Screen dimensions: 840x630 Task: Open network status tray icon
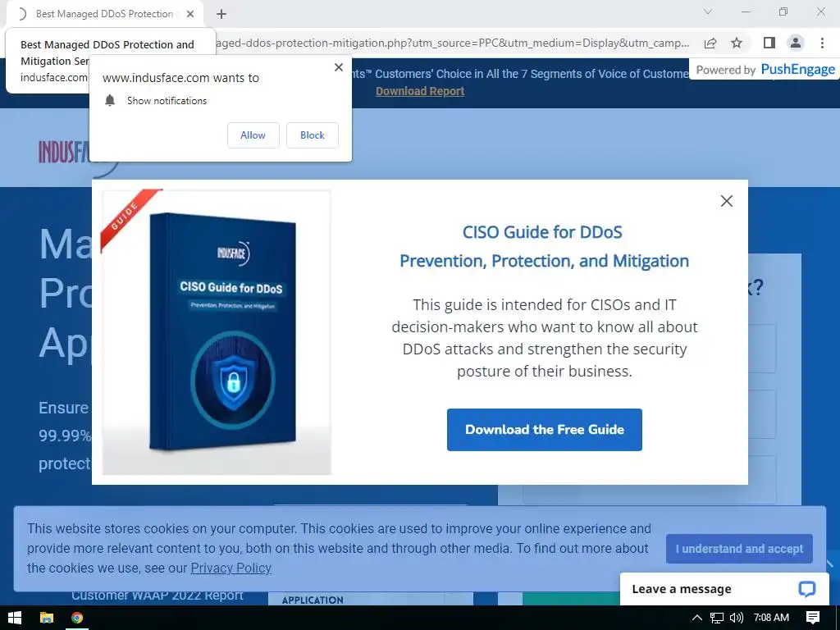[x=717, y=618]
